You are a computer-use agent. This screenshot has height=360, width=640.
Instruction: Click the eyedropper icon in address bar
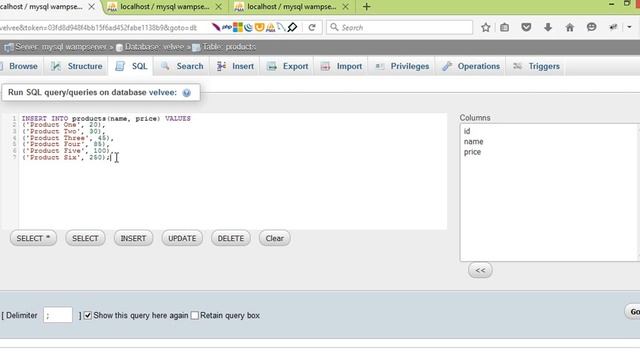292,27
